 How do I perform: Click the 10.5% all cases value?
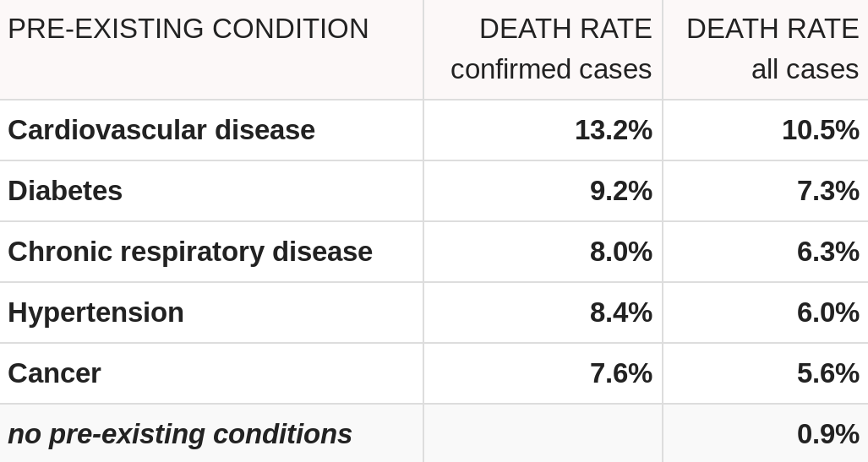(x=820, y=130)
